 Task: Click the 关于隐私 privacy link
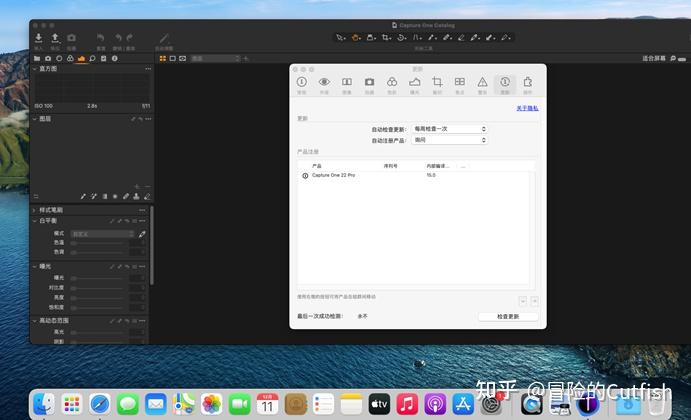click(x=528, y=108)
